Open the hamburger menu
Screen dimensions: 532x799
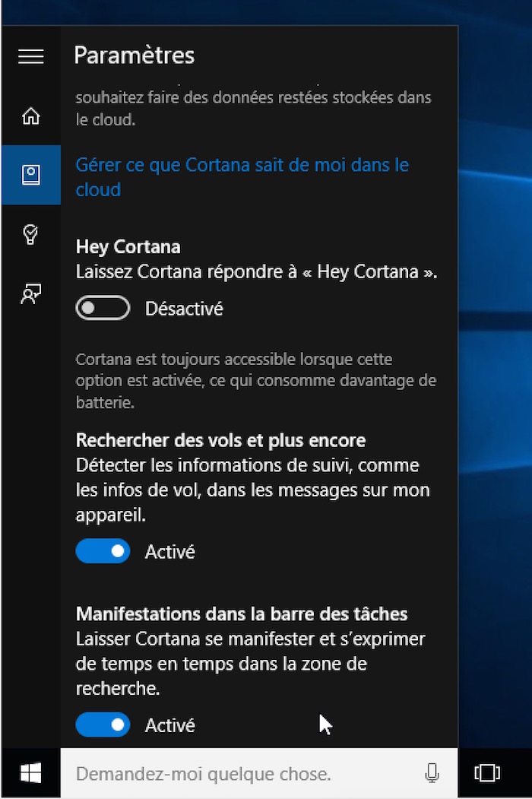(x=31, y=56)
